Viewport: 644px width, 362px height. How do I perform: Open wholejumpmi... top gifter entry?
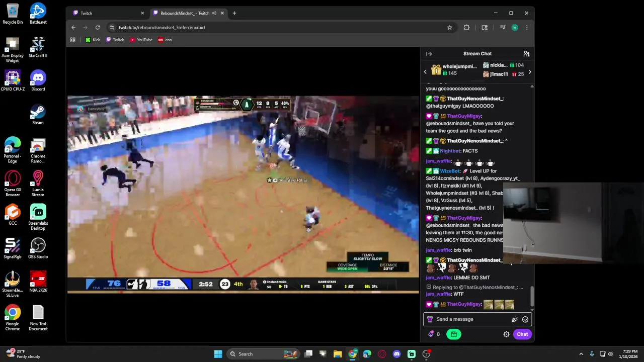(x=454, y=70)
